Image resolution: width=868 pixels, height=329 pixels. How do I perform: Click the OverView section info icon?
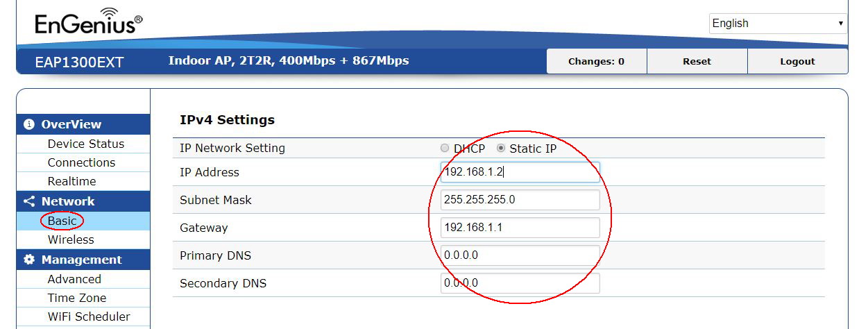[x=29, y=124]
